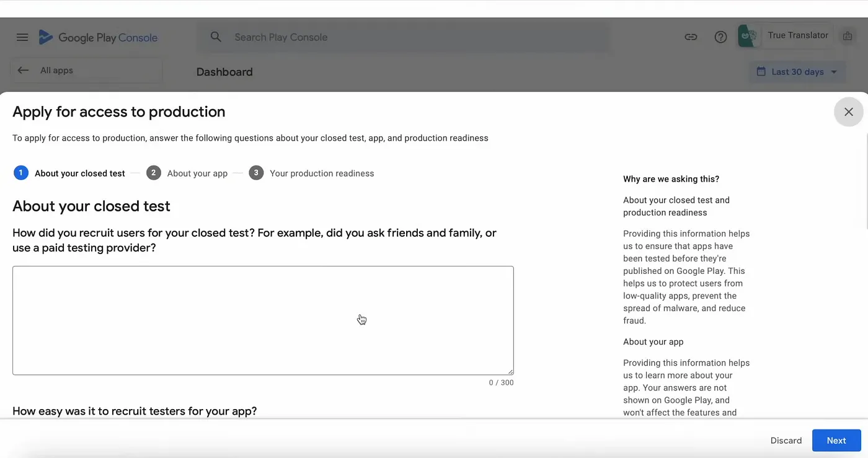This screenshot has width=868, height=458.
Task: Click the closed test recruitment text area
Action: (x=263, y=320)
